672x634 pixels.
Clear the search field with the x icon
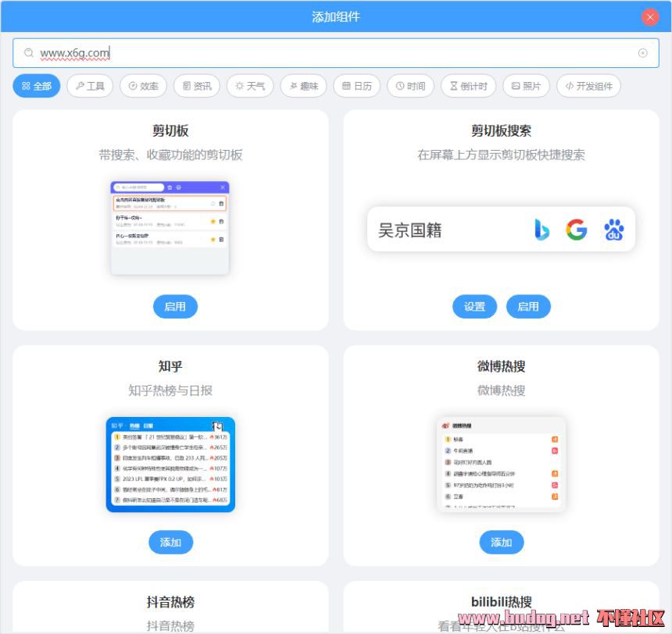click(x=642, y=52)
